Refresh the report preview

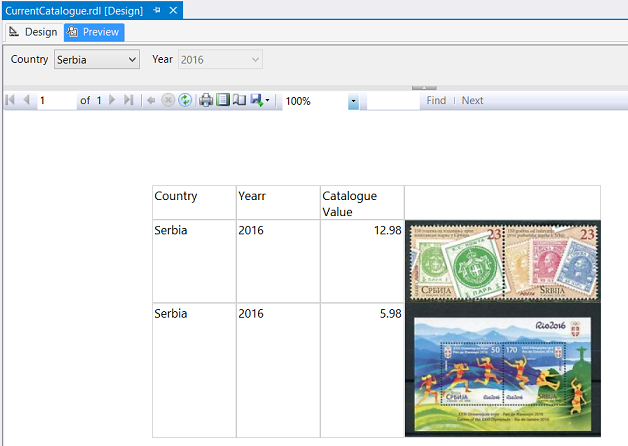click(x=185, y=100)
